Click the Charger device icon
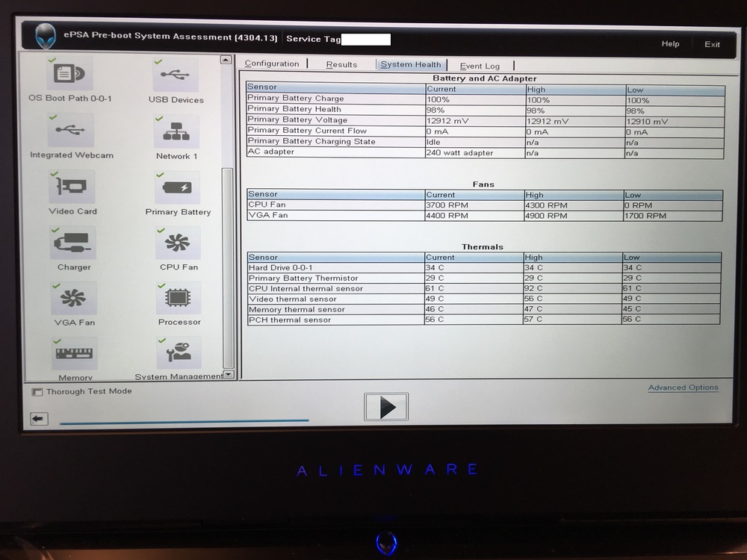The height and width of the screenshot is (560, 747). pos(73,243)
